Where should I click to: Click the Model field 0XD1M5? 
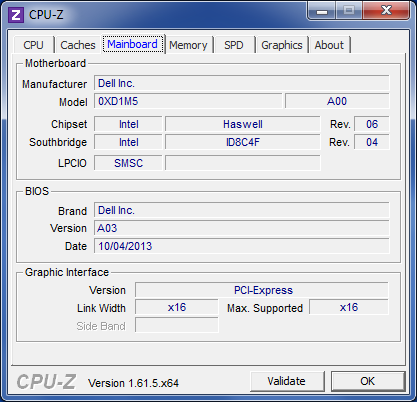click(188, 101)
